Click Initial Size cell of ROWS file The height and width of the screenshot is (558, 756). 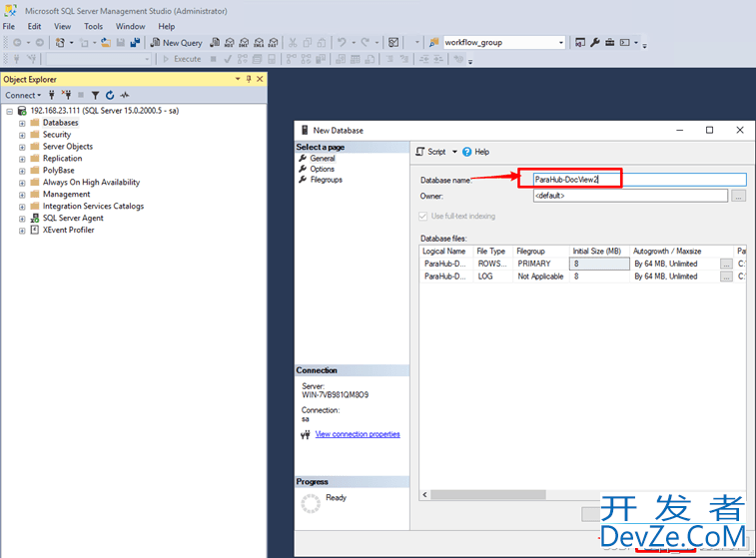599,264
